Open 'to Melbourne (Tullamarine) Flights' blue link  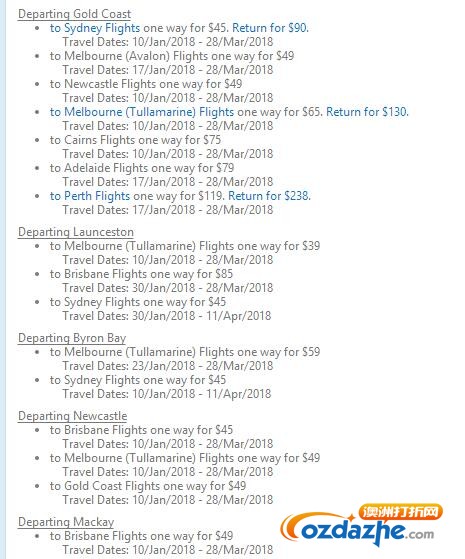(142, 112)
